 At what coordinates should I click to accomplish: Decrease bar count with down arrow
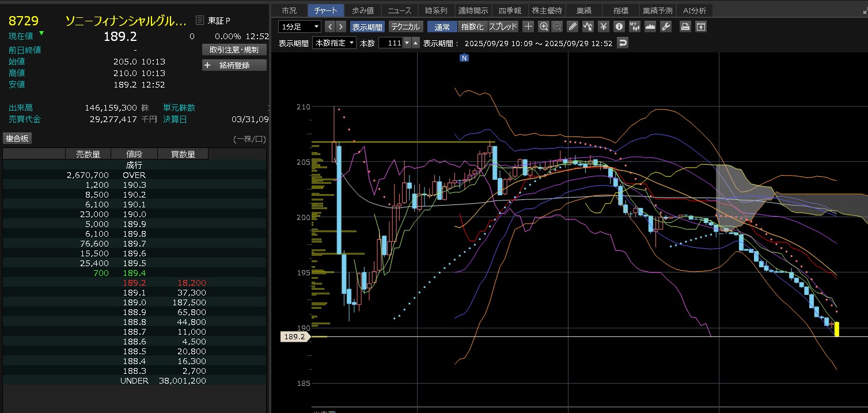coord(407,43)
